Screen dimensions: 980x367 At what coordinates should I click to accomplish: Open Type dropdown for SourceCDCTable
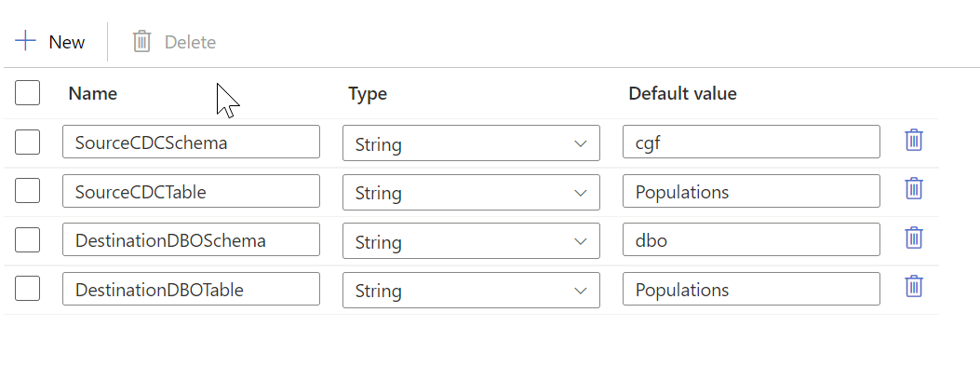click(x=471, y=192)
